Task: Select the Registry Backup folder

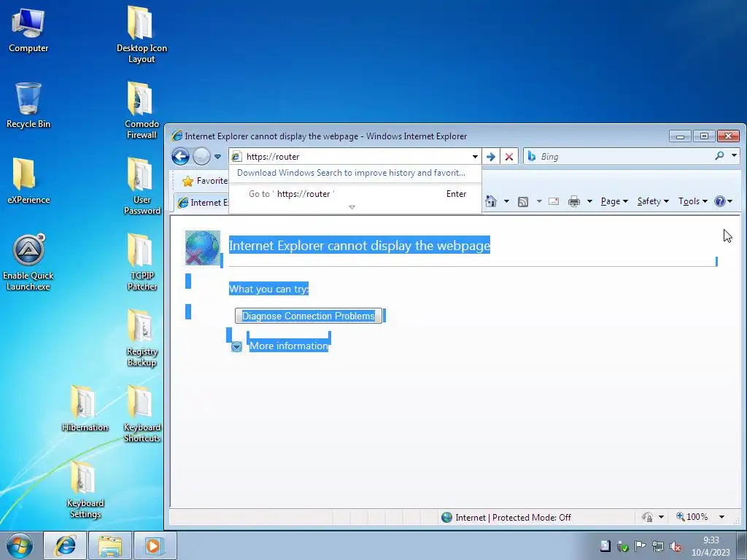Action: [142, 338]
